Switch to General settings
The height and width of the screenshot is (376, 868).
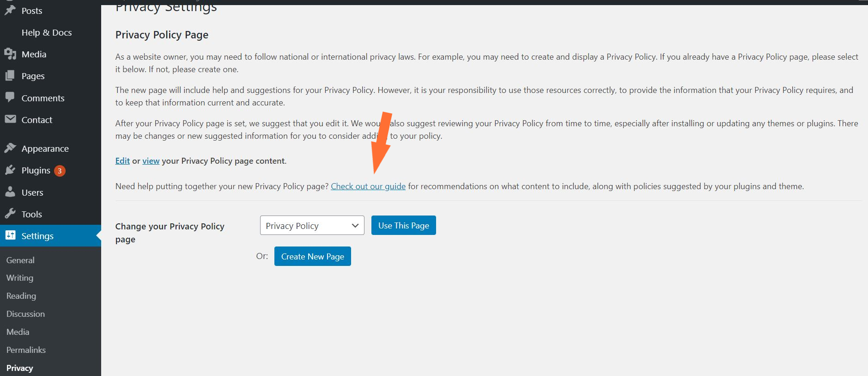click(x=20, y=260)
